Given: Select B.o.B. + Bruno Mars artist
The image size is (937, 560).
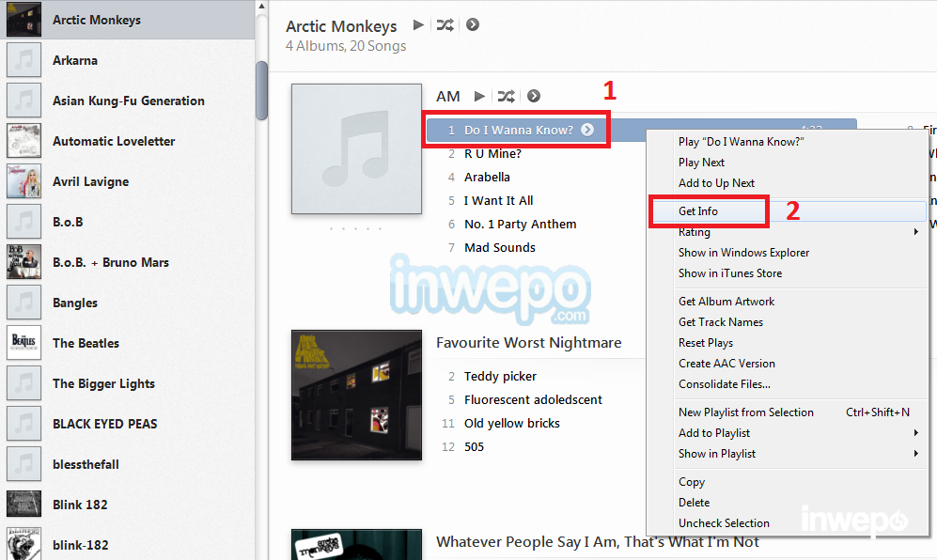Looking at the screenshot, I should (x=127, y=262).
